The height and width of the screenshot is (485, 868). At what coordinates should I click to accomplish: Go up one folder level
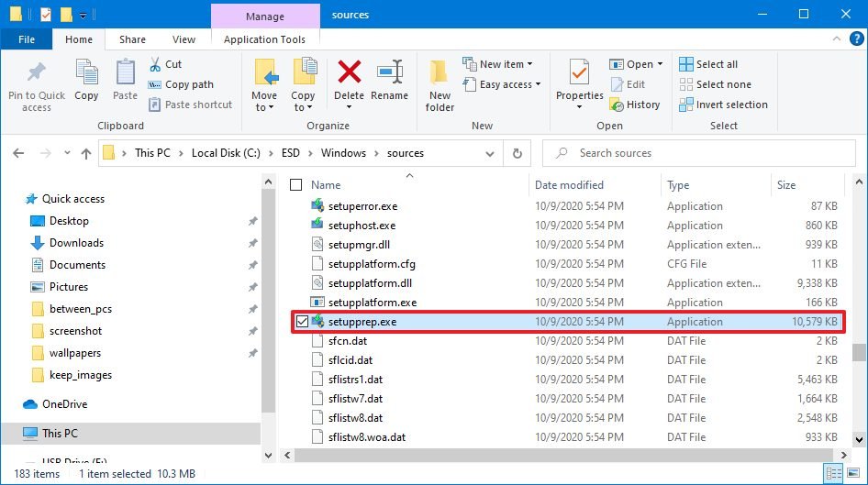(86, 153)
